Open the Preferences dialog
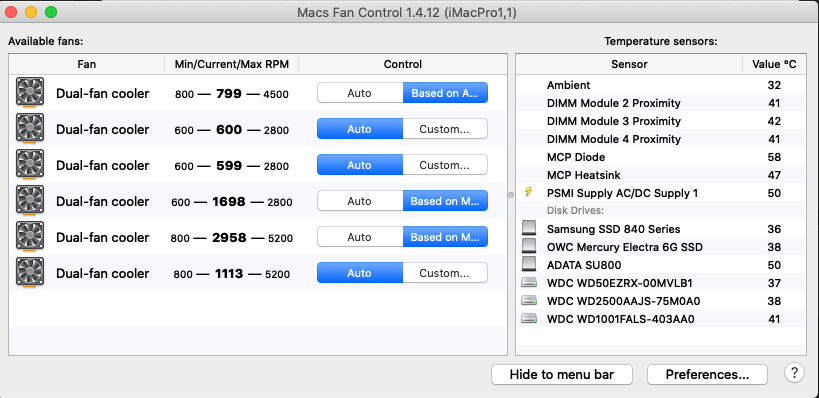This screenshot has width=819, height=398. point(707,374)
